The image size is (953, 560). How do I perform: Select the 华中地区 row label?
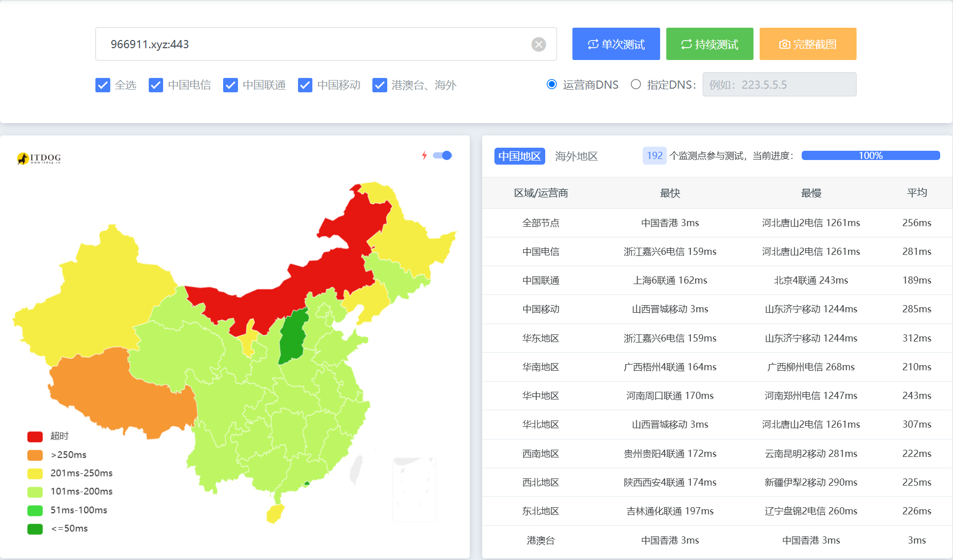pos(541,395)
